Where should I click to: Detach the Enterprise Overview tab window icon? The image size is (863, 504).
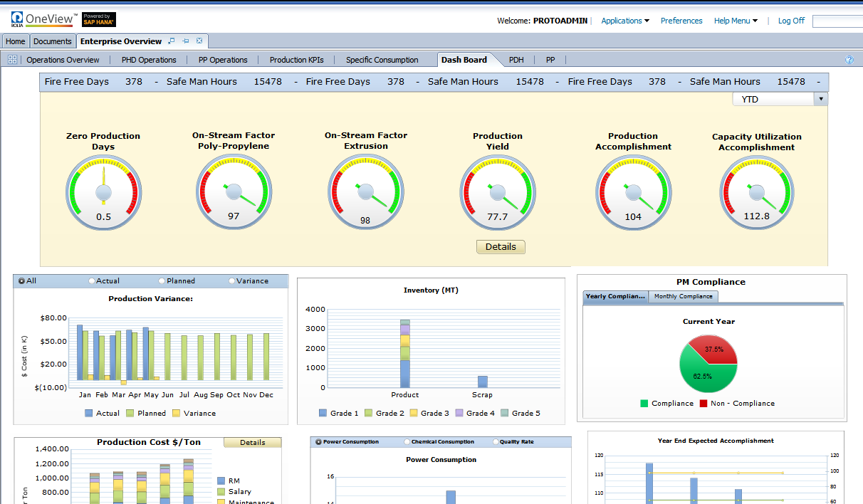click(x=172, y=41)
